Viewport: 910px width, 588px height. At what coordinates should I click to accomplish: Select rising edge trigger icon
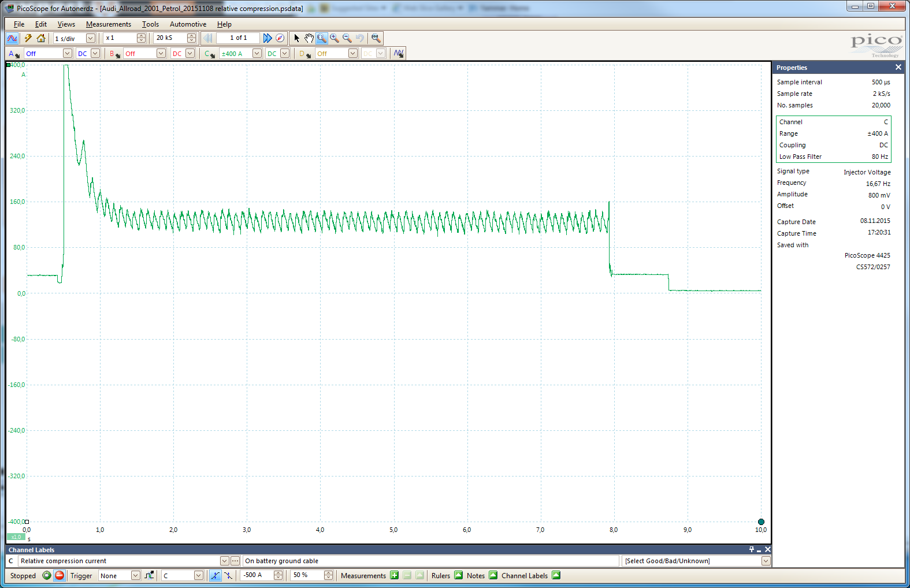(215, 575)
